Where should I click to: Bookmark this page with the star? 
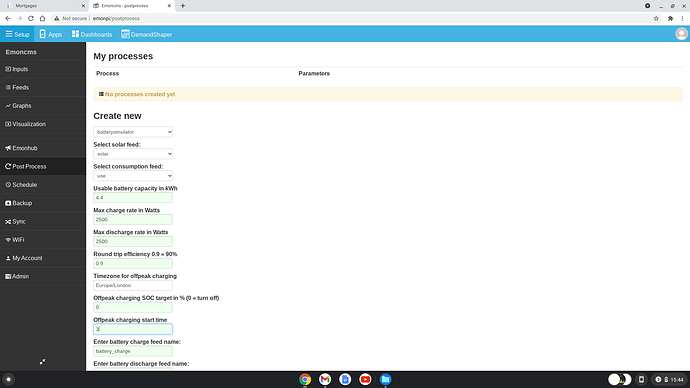[656, 18]
